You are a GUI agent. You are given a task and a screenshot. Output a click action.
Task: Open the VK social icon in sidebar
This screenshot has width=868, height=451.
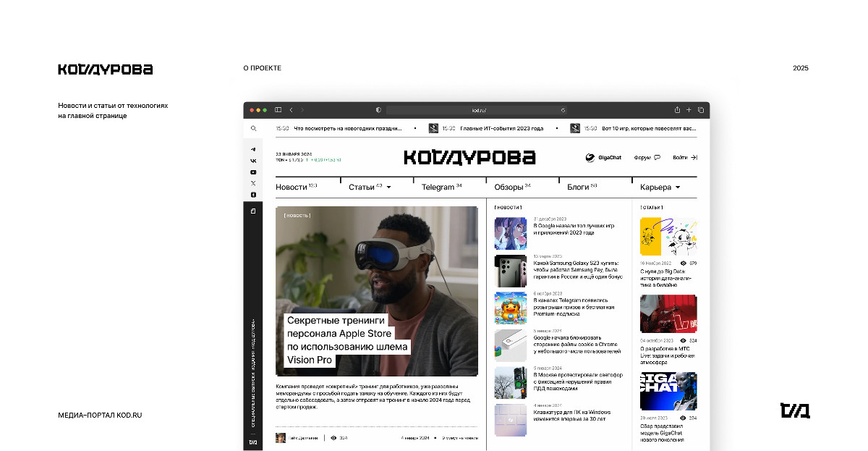tap(253, 161)
